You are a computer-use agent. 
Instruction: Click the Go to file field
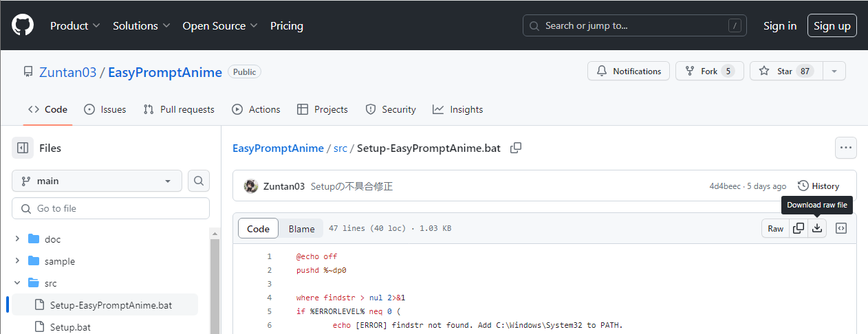point(111,208)
